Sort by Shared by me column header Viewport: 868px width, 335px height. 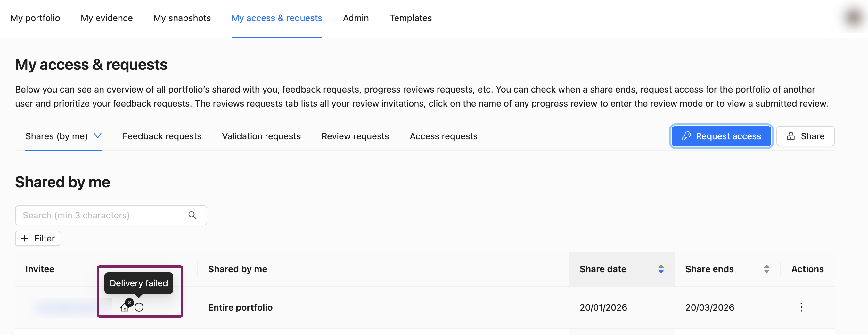click(x=238, y=269)
